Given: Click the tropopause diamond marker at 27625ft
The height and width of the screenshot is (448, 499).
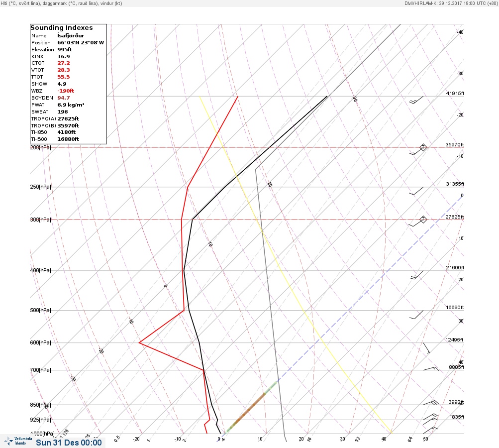Looking at the screenshot, I should [x=423, y=220].
